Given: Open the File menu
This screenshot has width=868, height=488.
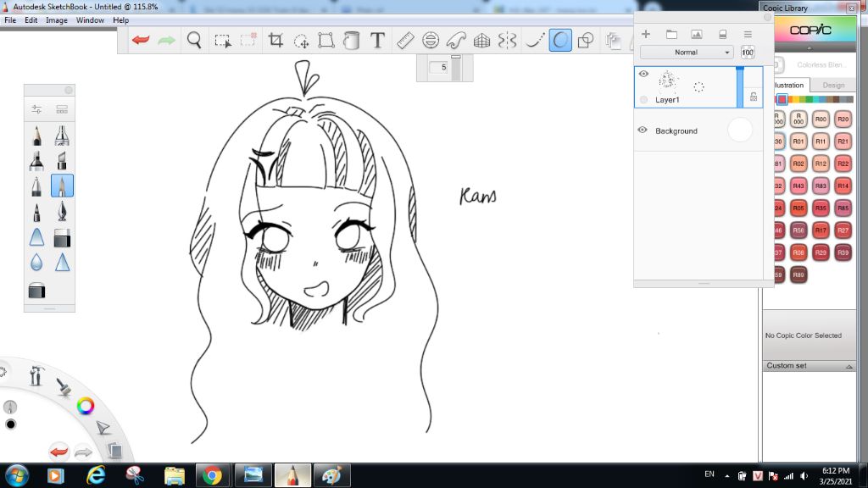Looking at the screenshot, I should pyautogui.click(x=10, y=20).
